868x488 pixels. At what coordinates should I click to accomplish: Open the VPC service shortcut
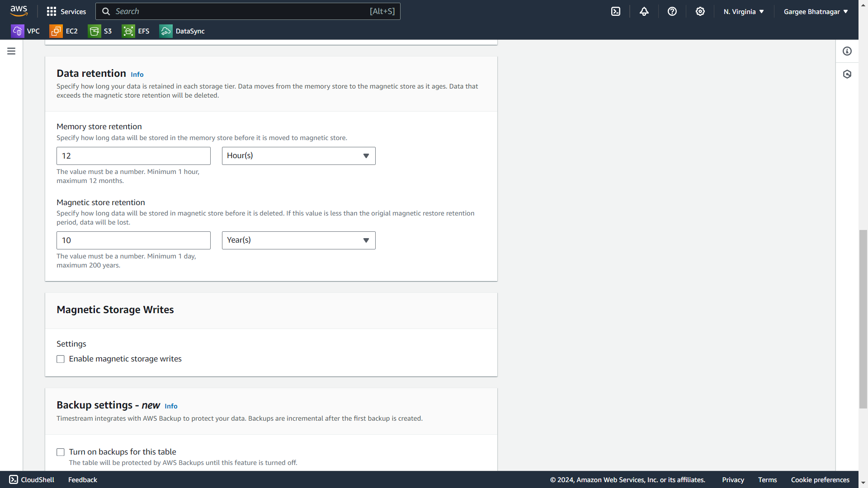[x=25, y=31]
